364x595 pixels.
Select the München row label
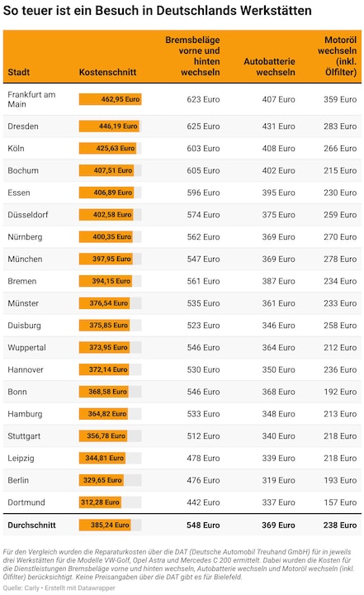coord(25,259)
